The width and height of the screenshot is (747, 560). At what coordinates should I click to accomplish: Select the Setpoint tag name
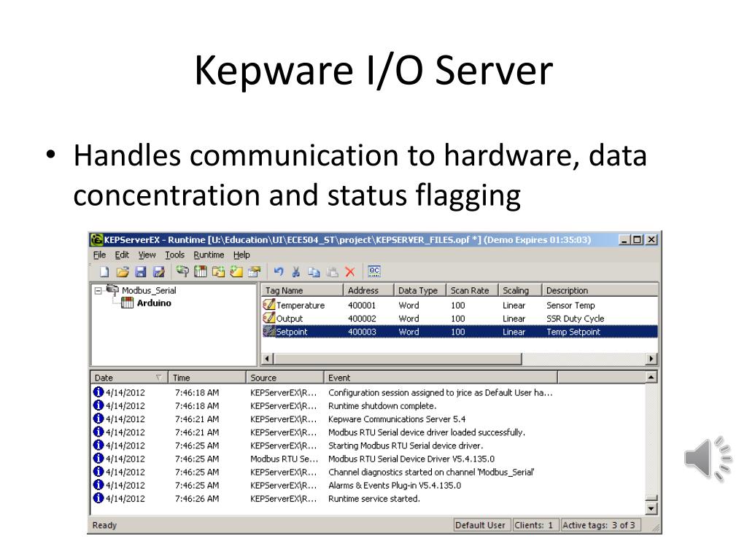click(292, 332)
